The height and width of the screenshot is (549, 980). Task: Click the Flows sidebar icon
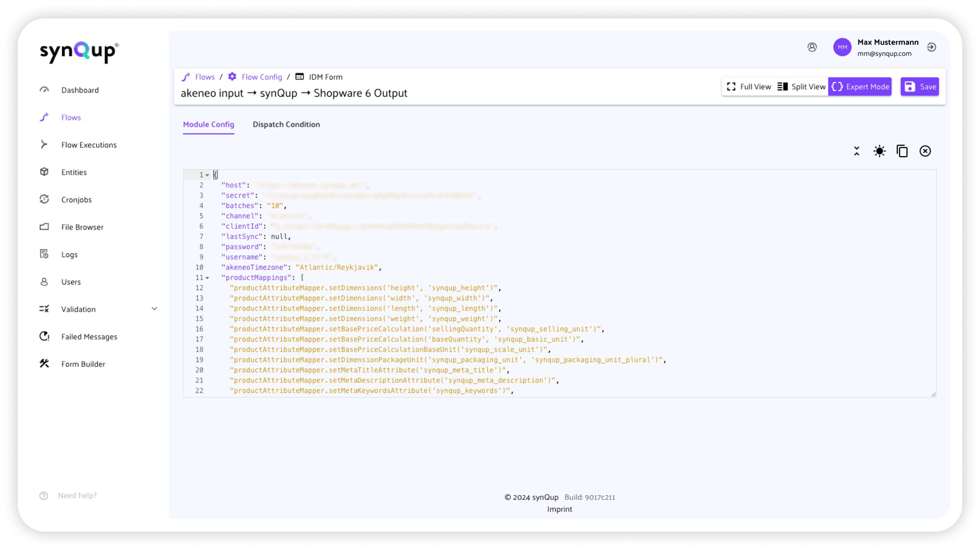(44, 117)
